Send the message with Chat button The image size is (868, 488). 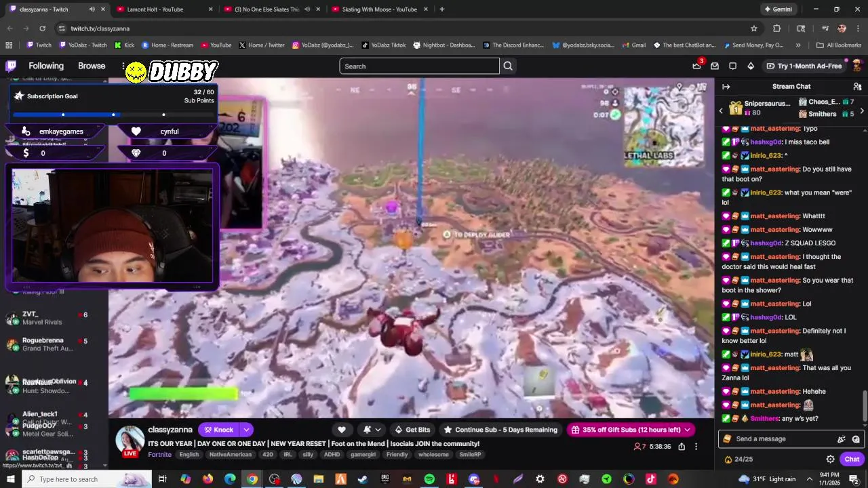pos(852,459)
